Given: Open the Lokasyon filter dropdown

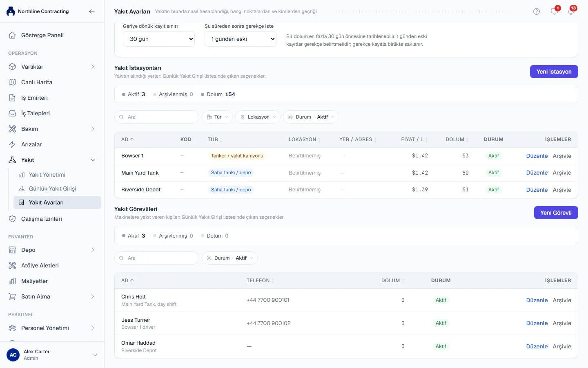Looking at the screenshot, I should click(x=258, y=117).
